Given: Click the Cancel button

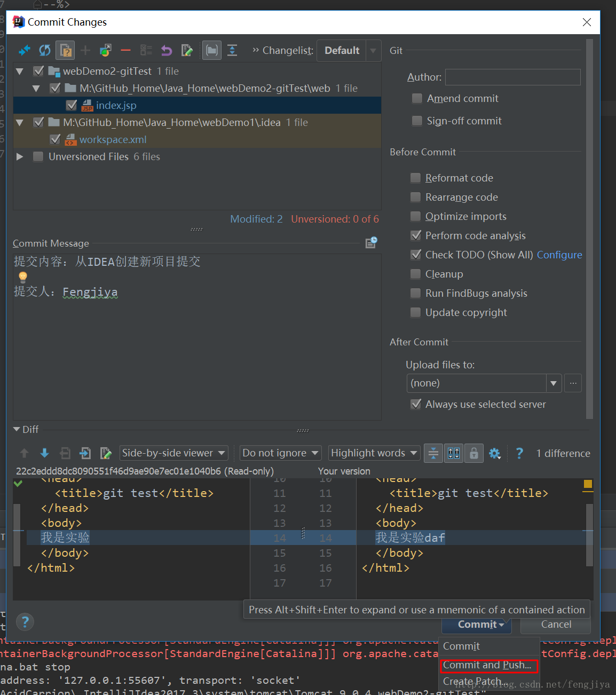Looking at the screenshot, I should (556, 625).
